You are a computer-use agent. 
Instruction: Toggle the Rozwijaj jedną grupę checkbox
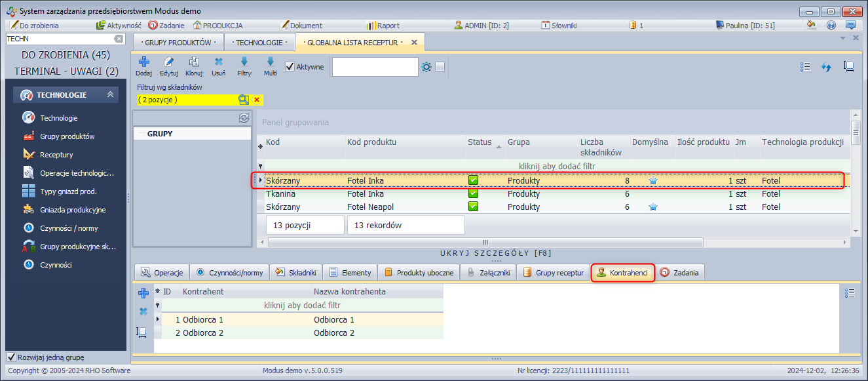pyautogui.click(x=11, y=357)
